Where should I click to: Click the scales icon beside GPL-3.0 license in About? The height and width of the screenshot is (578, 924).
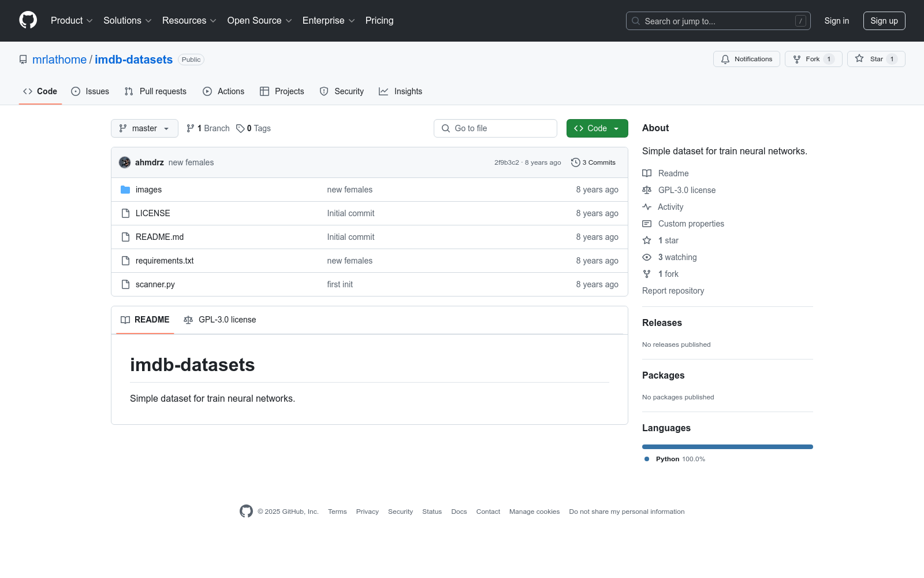pos(647,190)
